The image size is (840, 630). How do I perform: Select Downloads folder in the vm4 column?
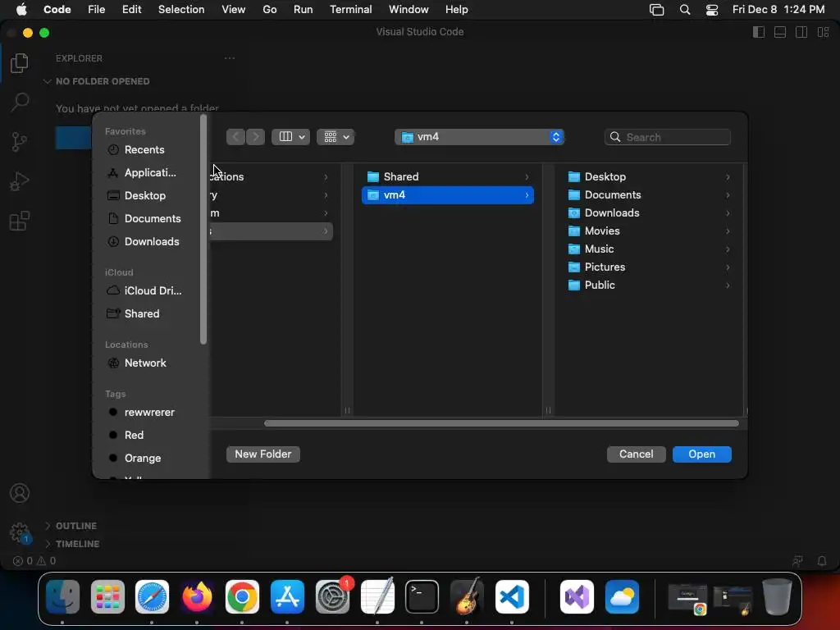[x=649, y=212]
